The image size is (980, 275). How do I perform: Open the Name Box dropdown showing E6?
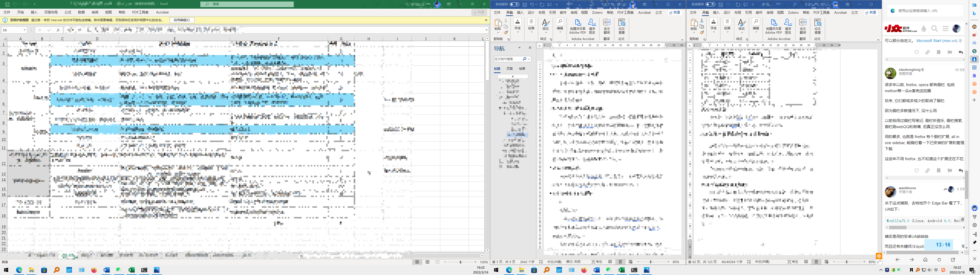(x=24, y=30)
